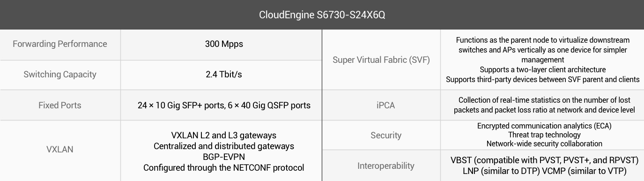Click the CloudEngine S6730-S24X6Q header title
This screenshot has height=181, width=644.
[322, 15]
